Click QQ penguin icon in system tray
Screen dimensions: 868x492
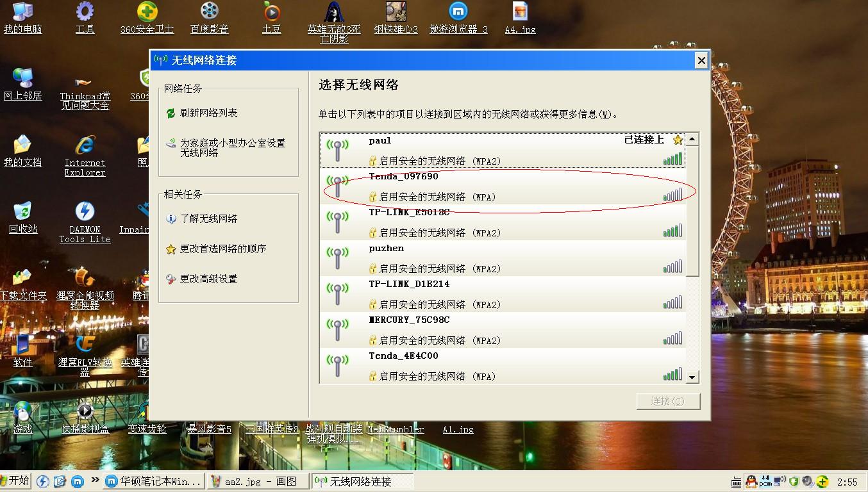[x=751, y=481]
